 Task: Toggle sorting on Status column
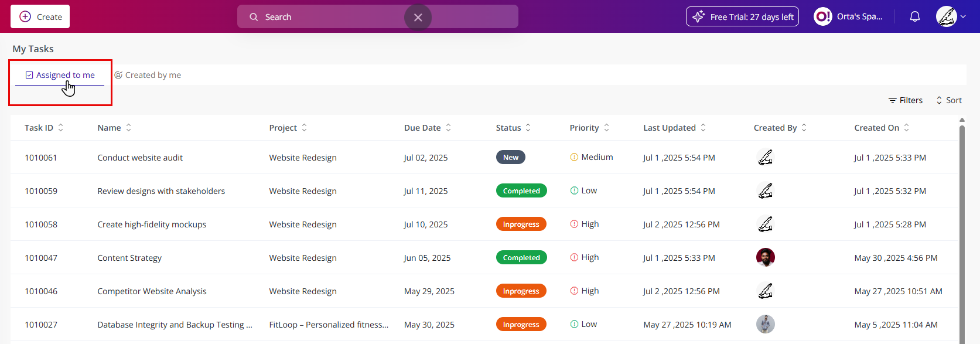(528, 128)
